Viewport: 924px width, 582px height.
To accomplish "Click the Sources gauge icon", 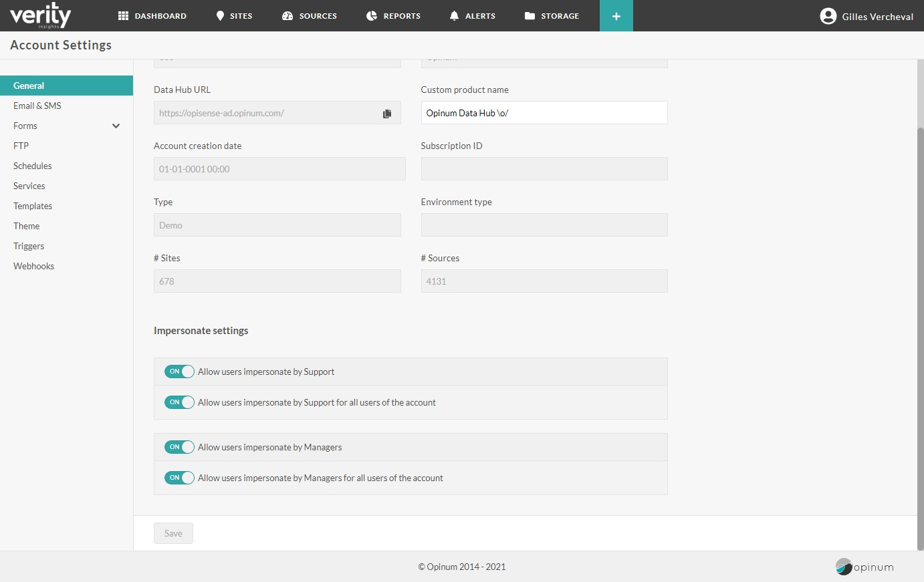I will (x=287, y=15).
